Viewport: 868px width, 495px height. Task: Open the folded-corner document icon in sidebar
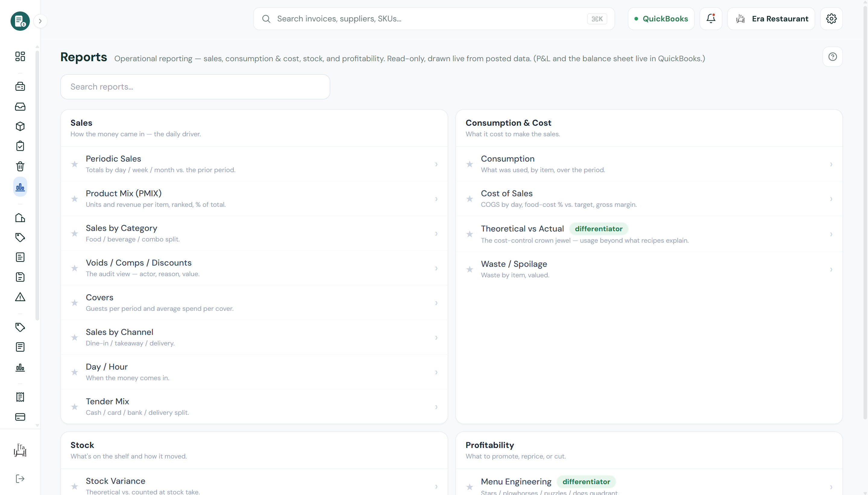tap(20, 277)
